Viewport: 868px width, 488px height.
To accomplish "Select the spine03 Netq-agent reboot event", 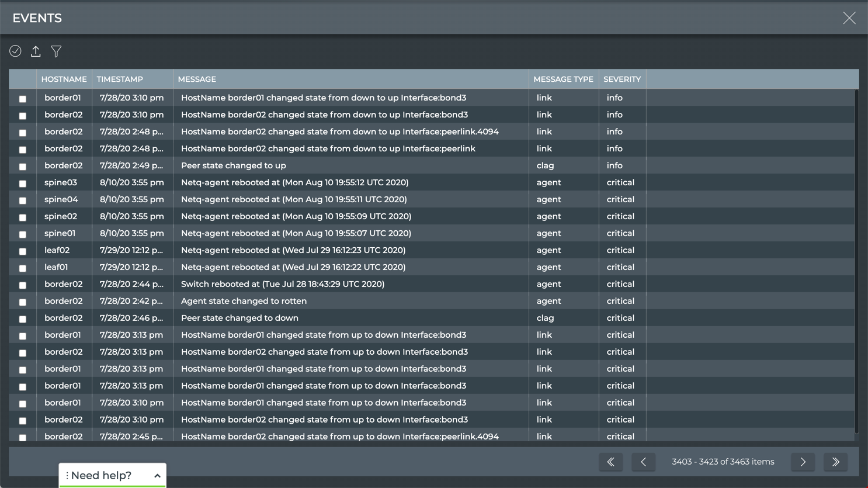I will [x=22, y=184].
